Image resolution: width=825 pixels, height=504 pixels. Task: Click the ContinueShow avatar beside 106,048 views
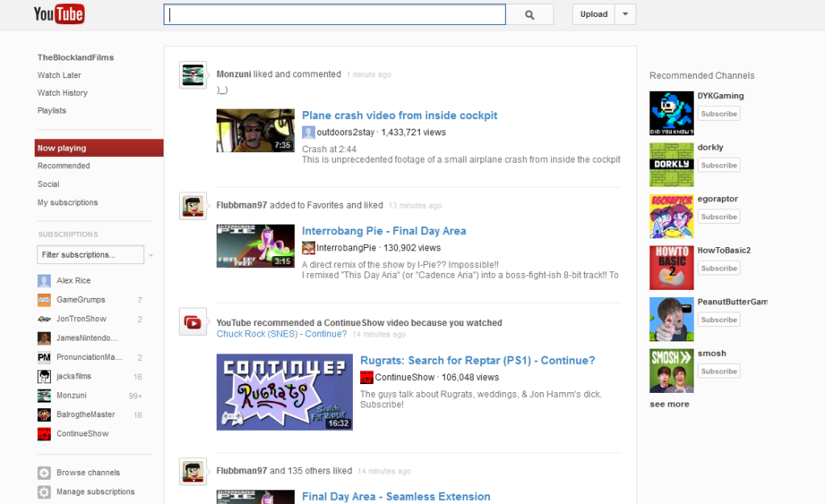tap(367, 378)
